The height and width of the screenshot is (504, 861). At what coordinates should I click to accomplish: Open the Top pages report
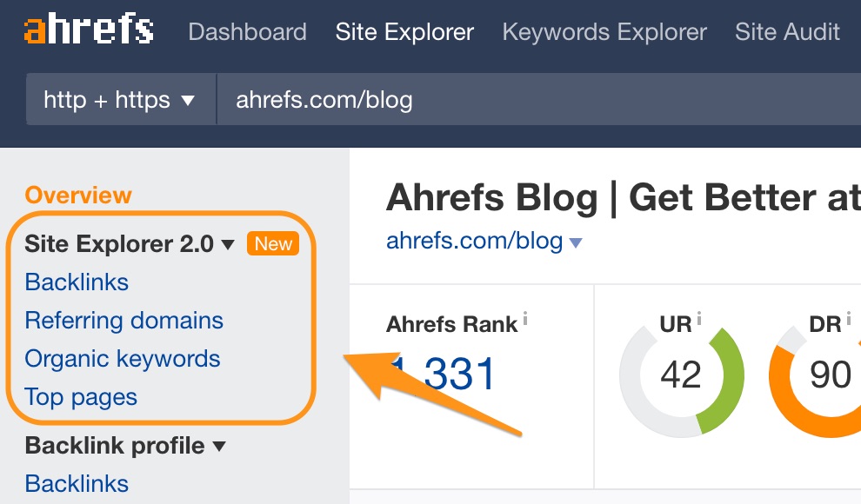pyautogui.click(x=81, y=397)
